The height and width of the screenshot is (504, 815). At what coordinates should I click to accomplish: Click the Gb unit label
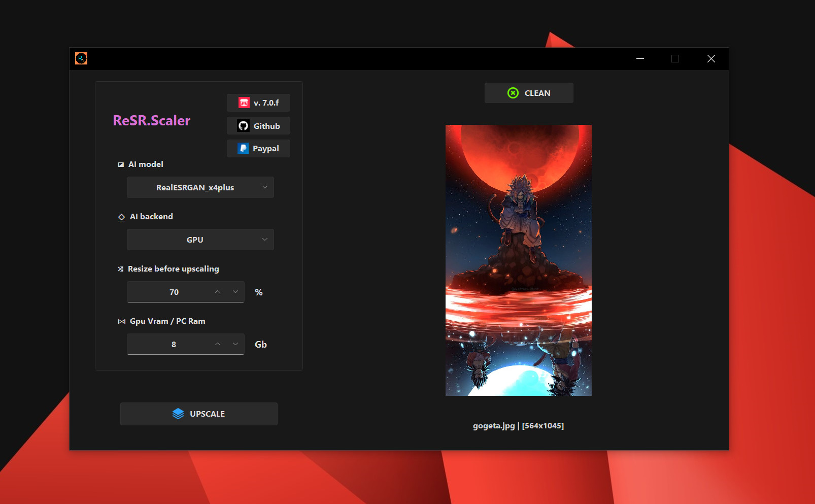pos(261,344)
